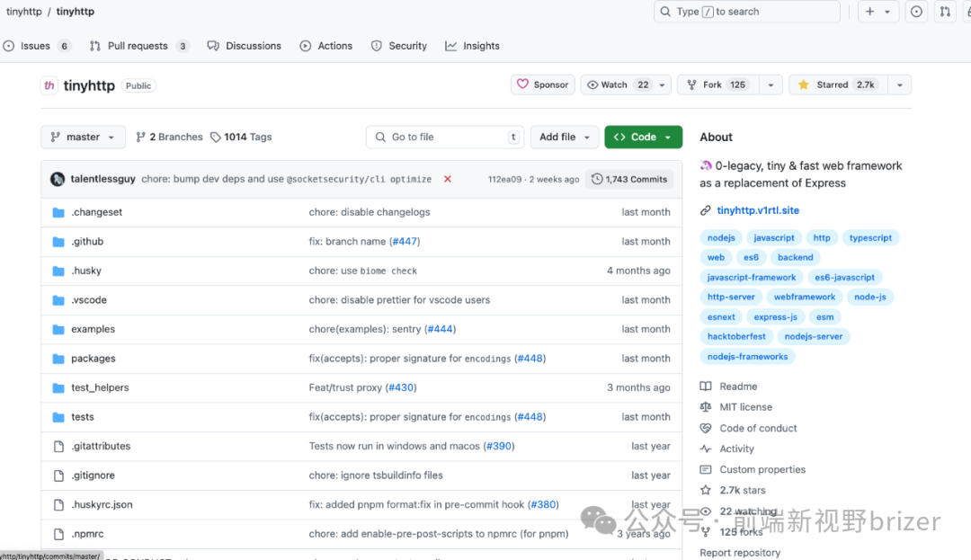Open the .changeset folder
Viewport: 971px width, 560px height.
[96, 211]
